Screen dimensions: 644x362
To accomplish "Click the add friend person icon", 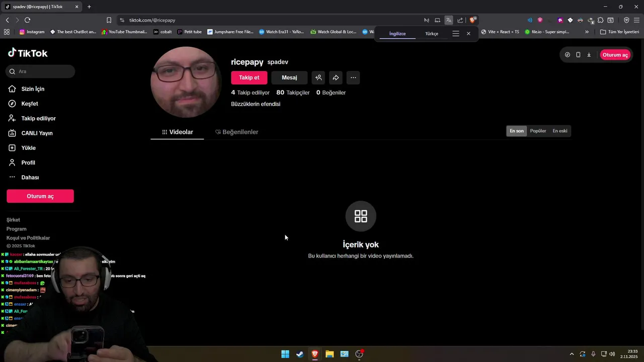I will click(318, 77).
